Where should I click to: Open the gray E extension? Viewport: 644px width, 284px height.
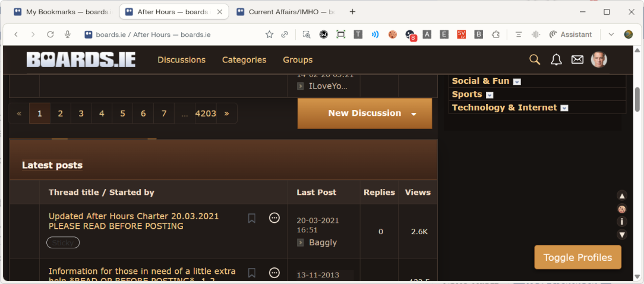tap(444, 34)
